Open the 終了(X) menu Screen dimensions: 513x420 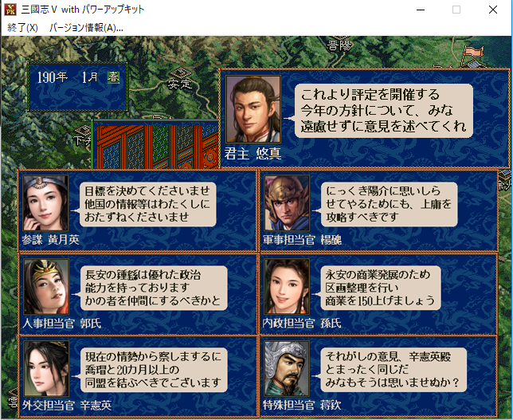(x=22, y=28)
